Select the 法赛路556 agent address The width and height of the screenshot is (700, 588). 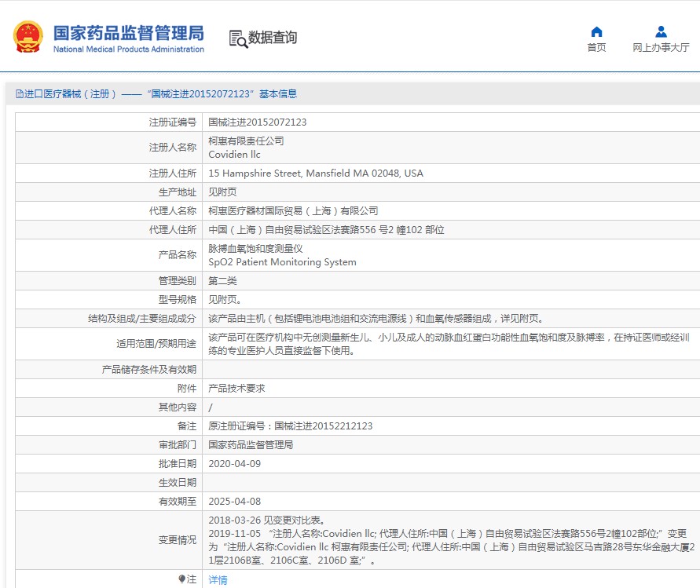click(x=326, y=230)
